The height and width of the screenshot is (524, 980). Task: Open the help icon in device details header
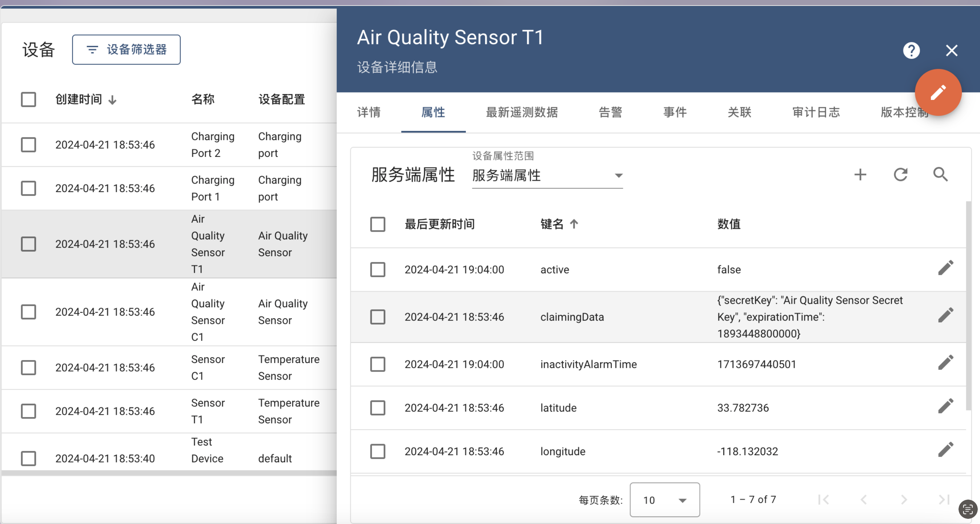(911, 51)
